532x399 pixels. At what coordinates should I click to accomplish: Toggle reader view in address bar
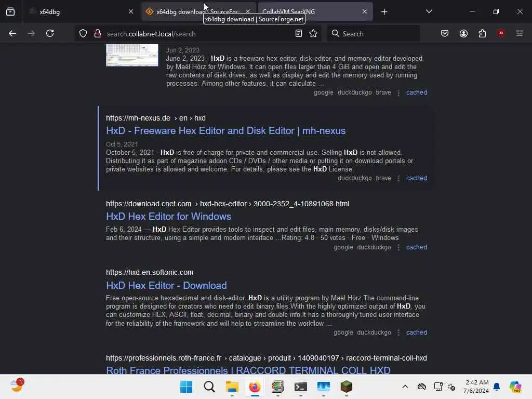(299, 34)
